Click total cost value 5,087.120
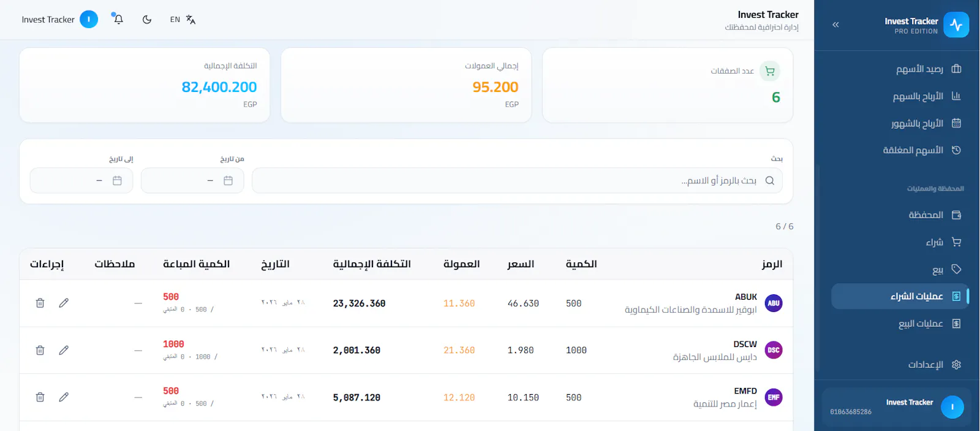The height and width of the screenshot is (431, 980). point(356,398)
